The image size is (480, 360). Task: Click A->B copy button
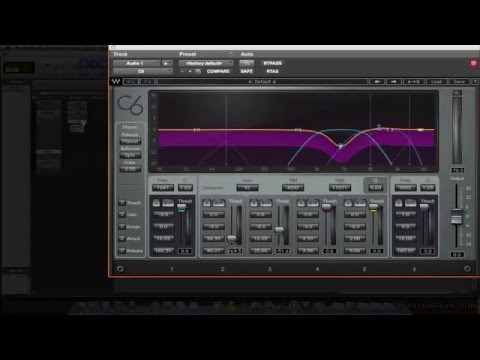tap(414, 81)
